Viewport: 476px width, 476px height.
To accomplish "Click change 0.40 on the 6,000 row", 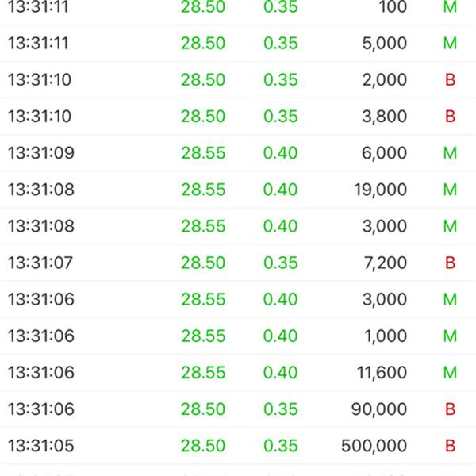I will [281, 152].
